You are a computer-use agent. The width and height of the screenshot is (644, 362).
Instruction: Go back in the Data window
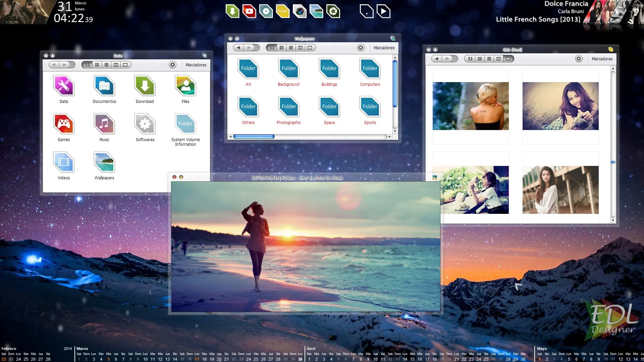point(54,65)
